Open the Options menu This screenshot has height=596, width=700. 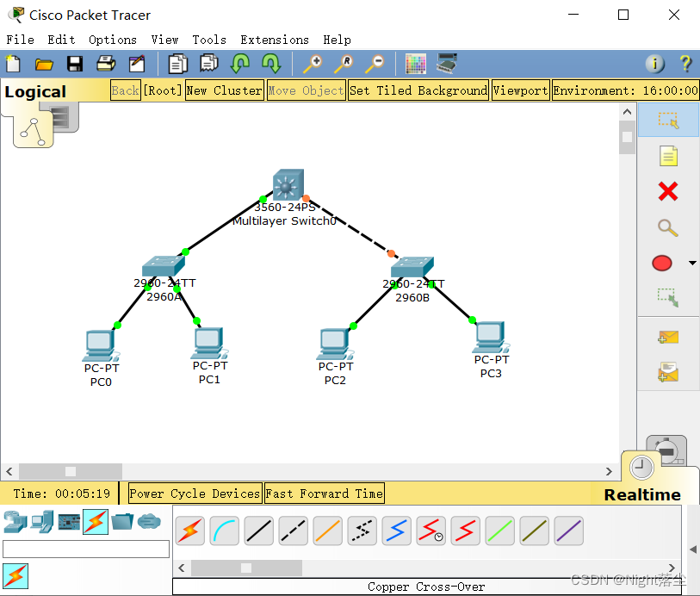pos(113,40)
